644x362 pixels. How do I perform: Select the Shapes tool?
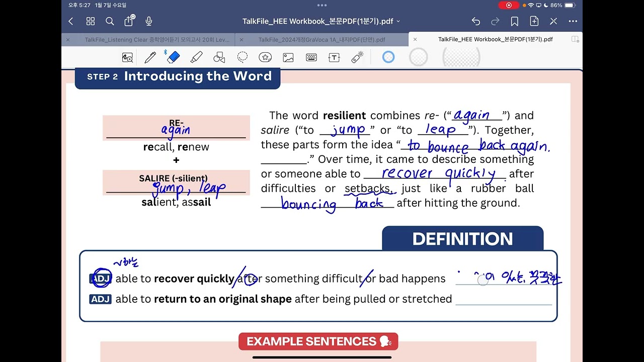(219, 57)
